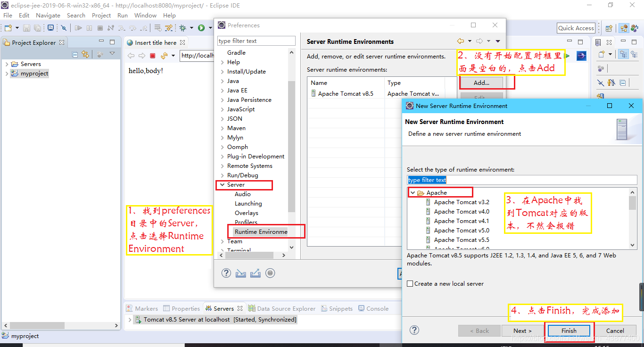
Task: Open the Project menu
Action: (x=101, y=15)
